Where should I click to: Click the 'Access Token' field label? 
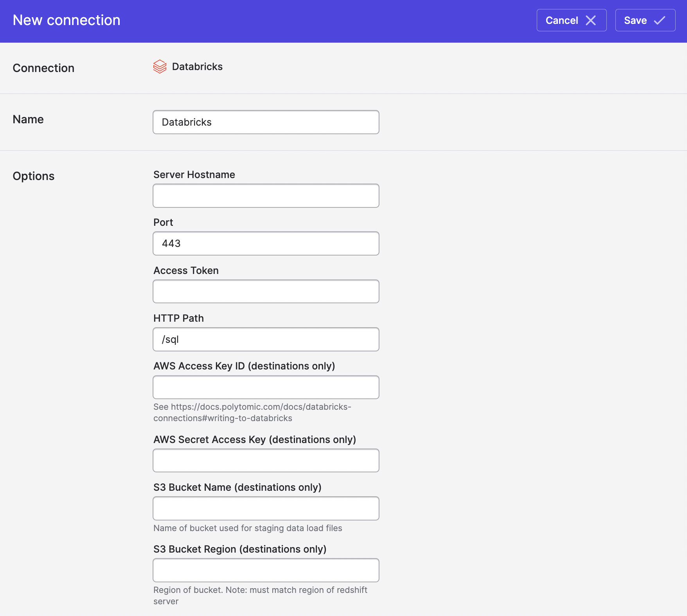click(186, 270)
